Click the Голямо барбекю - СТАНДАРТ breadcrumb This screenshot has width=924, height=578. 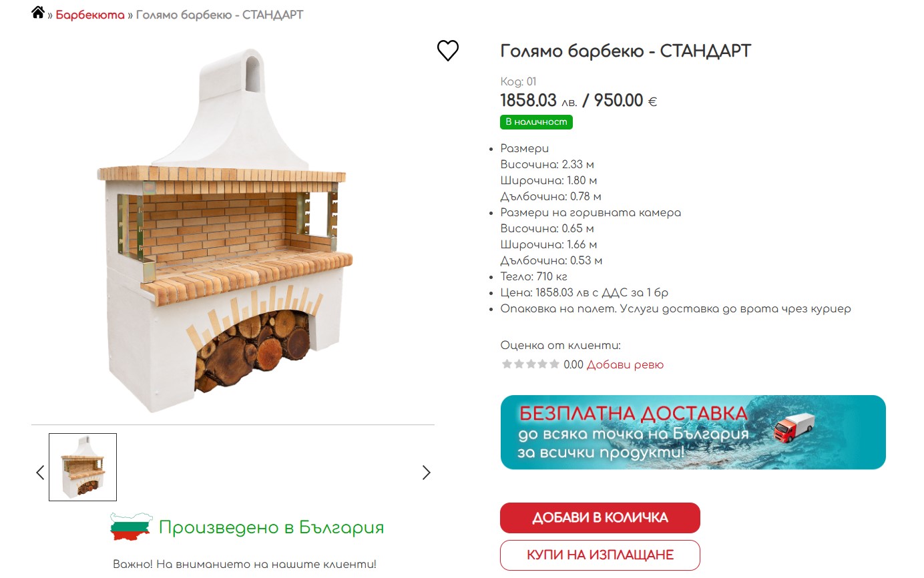(220, 15)
